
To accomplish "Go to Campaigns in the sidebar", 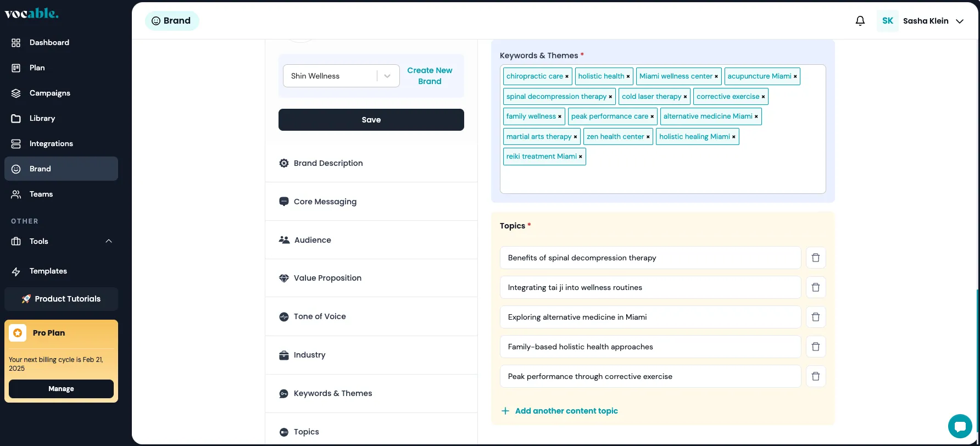I will point(50,93).
